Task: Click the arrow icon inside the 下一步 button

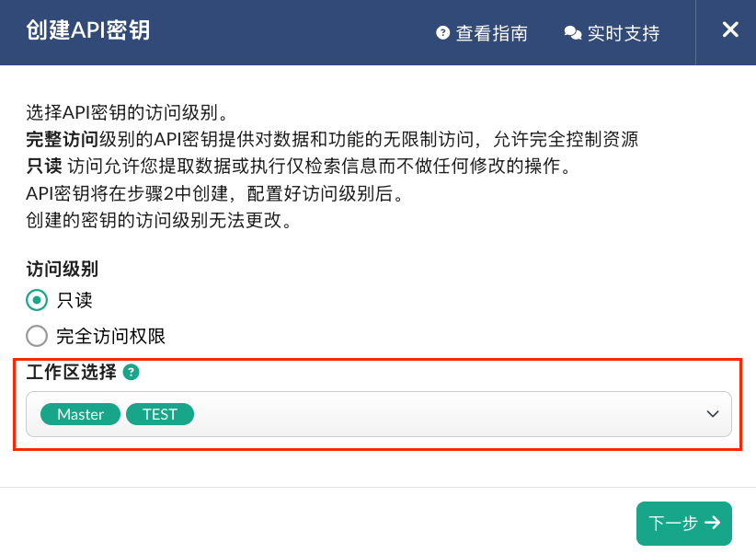Action: coord(712,523)
